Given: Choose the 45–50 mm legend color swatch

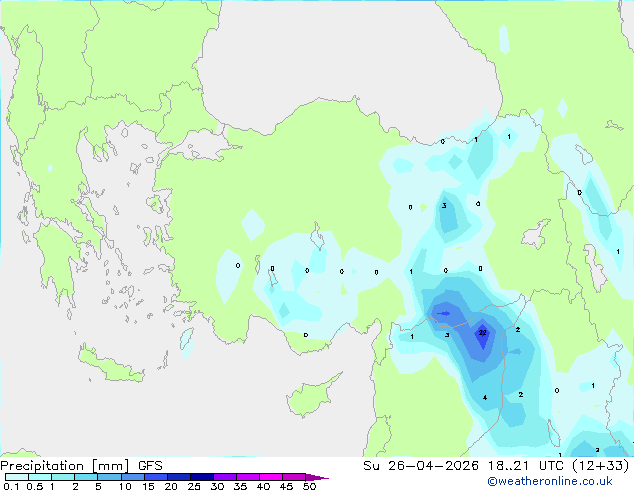Looking at the screenshot, I should pos(294,477).
